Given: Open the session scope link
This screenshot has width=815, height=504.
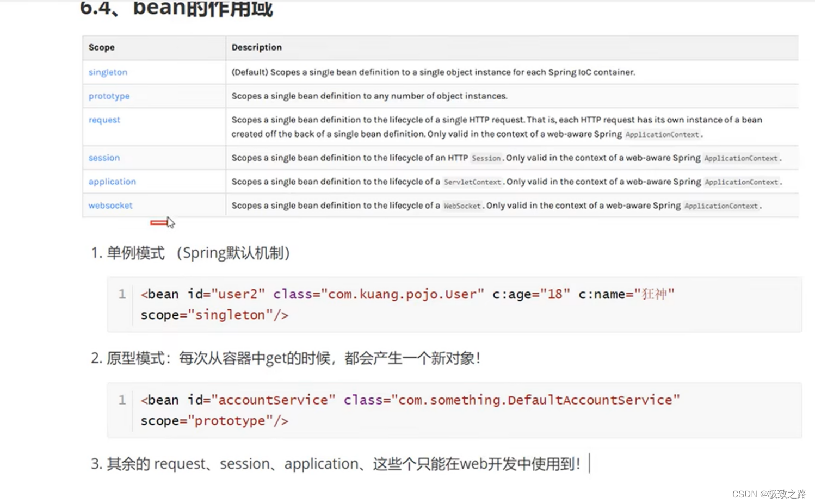Looking at the screenshot, I should pos(104,158).
